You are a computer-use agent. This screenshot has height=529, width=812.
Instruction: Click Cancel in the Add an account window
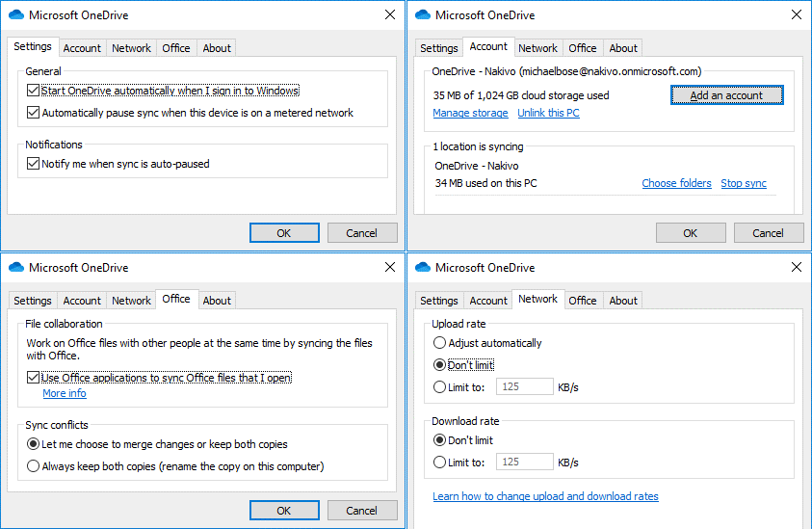coord(769,233)
